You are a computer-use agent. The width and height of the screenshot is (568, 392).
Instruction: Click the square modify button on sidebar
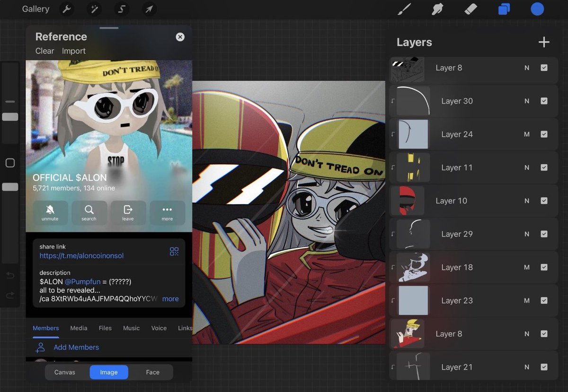[x=10, y=163]
